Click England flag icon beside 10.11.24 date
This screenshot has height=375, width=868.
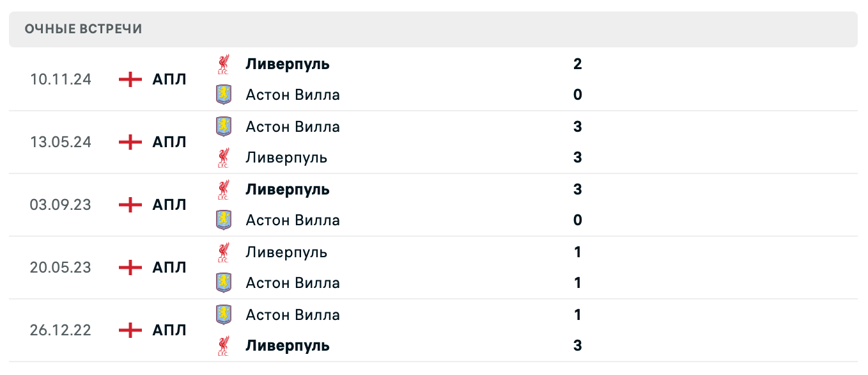[130, 79]
